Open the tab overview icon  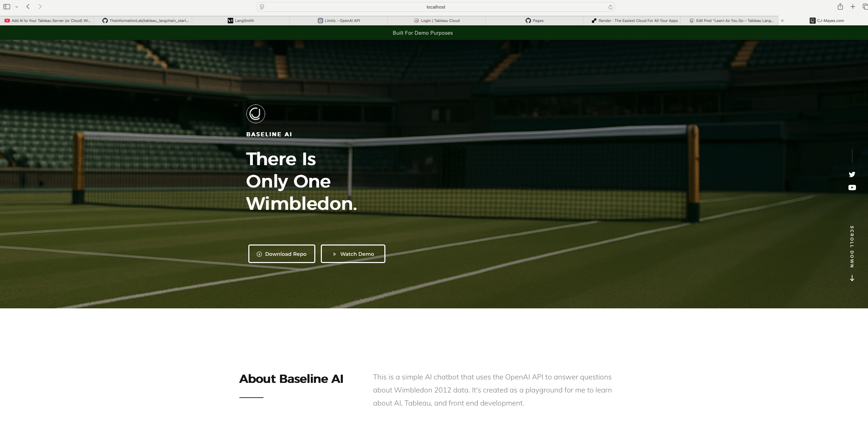pos(865,7)
